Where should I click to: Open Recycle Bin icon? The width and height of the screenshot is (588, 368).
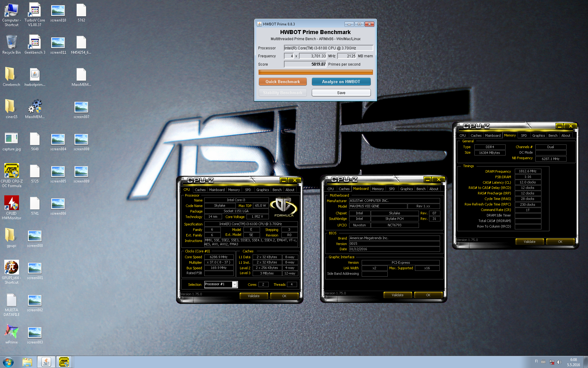(11, 44)
